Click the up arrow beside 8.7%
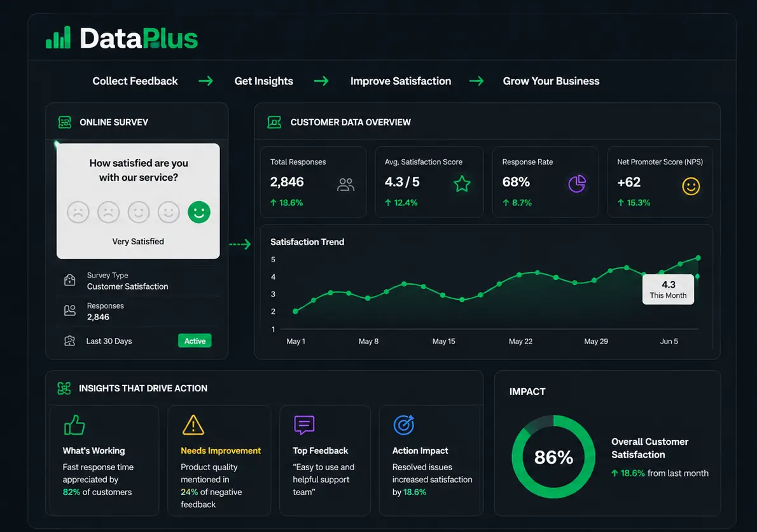Viewport: 757px width, 532px height. coord(506,203)
